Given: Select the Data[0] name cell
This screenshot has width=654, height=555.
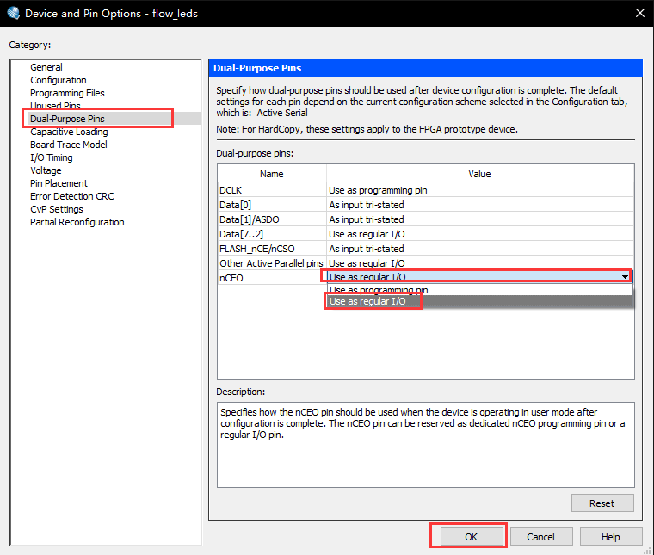Looking at the screenshot, I should [x=272, y=205].
